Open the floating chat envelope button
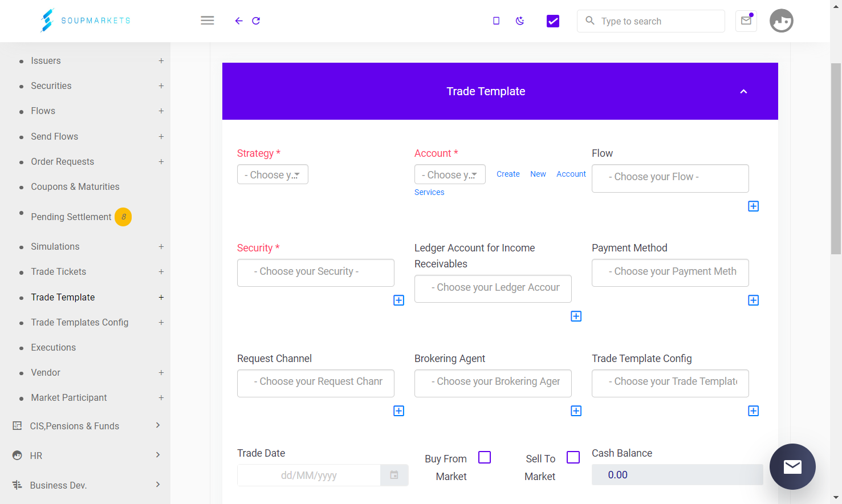This screenshot has width=842, height=504. coord(792,466)
